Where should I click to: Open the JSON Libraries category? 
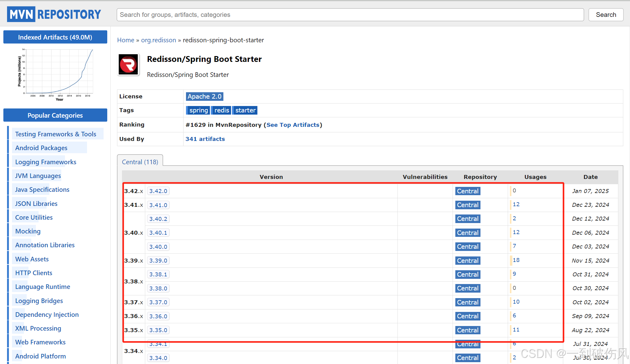[x=36, y=203]
